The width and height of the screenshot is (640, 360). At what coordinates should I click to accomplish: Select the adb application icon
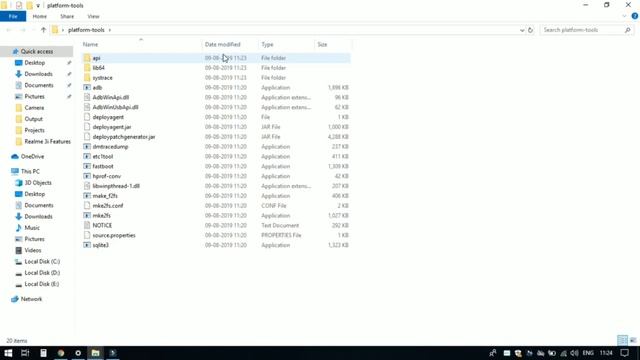pos(87,87)
